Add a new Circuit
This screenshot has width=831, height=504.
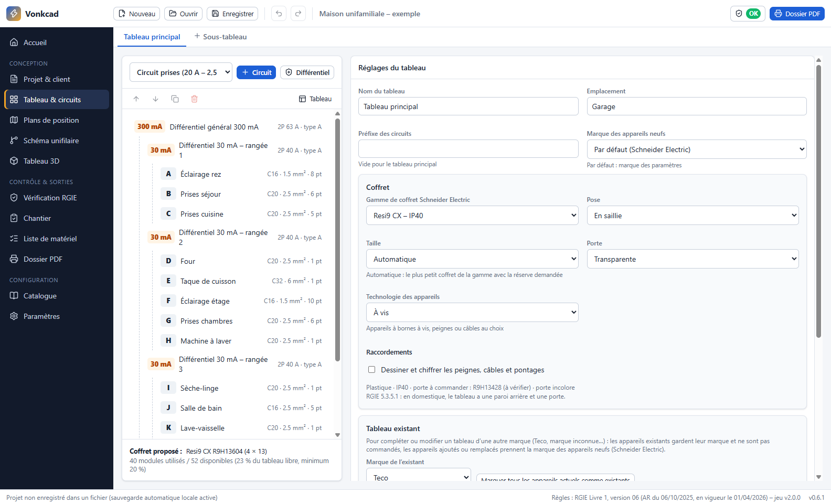257,72
